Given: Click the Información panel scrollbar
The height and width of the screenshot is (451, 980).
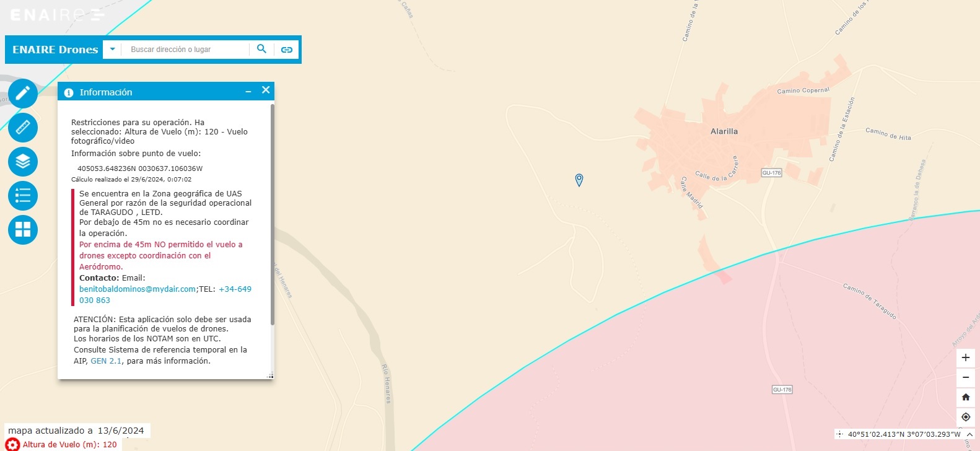Looking at the screenshot, I should (272, 214).
